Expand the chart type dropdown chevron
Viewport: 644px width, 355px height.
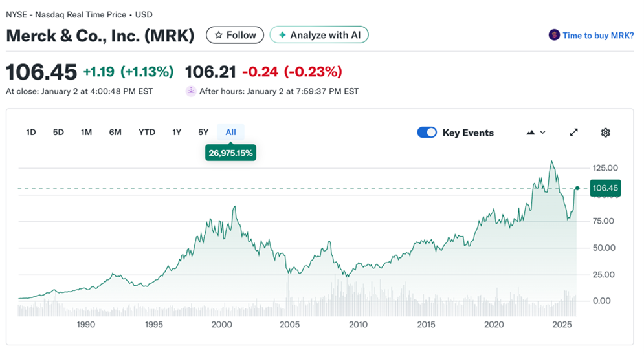click(x=542, y=133)
